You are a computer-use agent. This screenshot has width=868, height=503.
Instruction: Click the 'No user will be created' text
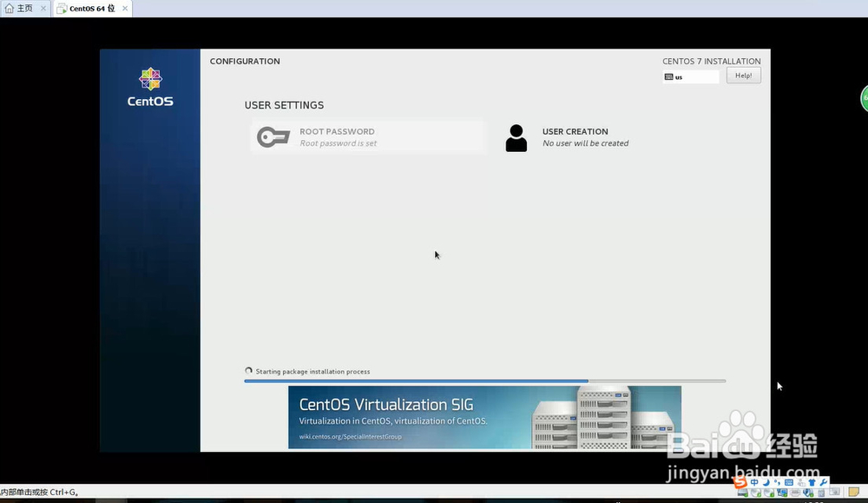[x=586, y=143]
